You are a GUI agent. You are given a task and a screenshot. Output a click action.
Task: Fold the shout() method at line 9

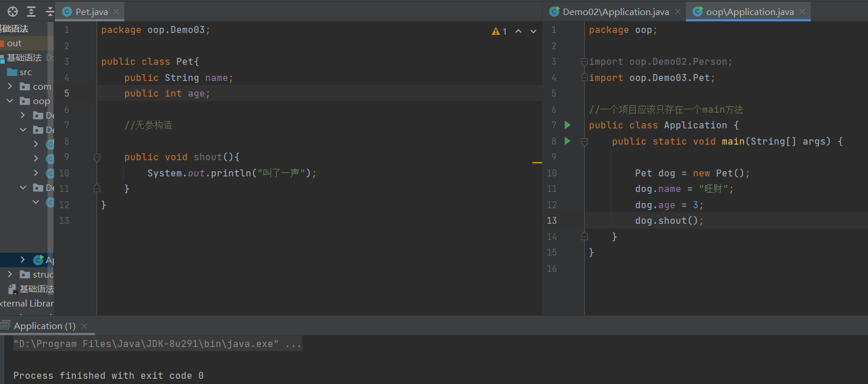pyautogui.click(x=97, y=157)
